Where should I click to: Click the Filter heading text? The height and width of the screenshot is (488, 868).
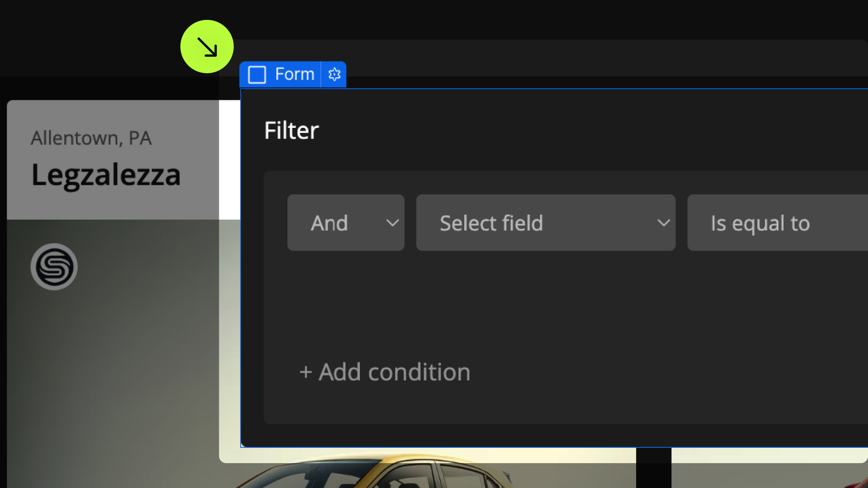point(292,131)
